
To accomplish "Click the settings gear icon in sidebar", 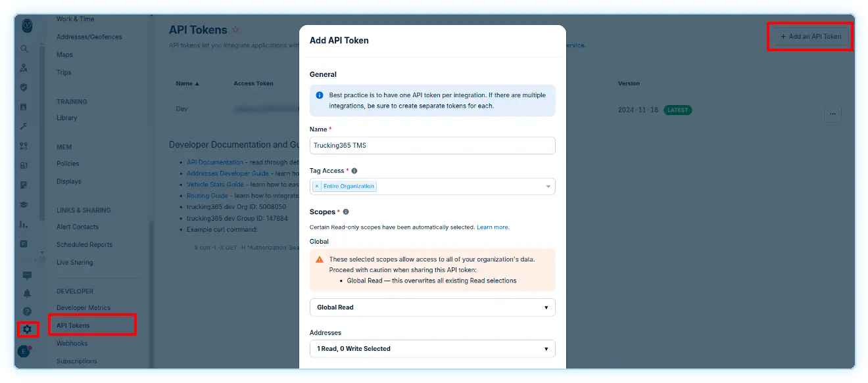I will (x=27, y=329).
